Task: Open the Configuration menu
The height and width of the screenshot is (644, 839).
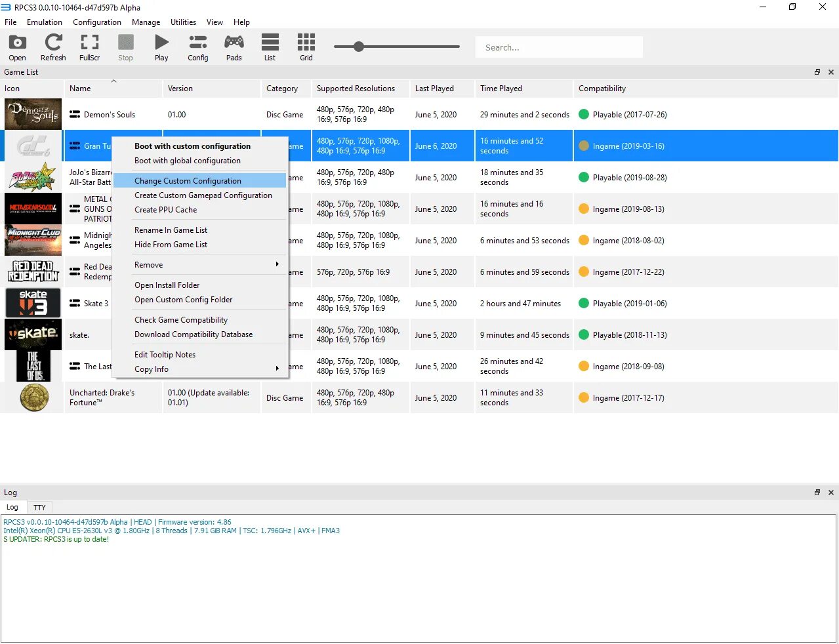Action: click(97, 22)
